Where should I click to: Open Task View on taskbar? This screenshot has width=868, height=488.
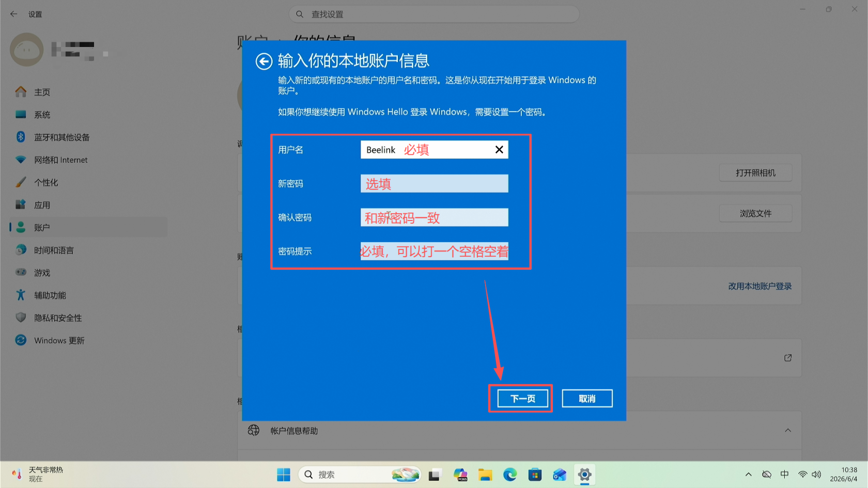coord(435,475)
